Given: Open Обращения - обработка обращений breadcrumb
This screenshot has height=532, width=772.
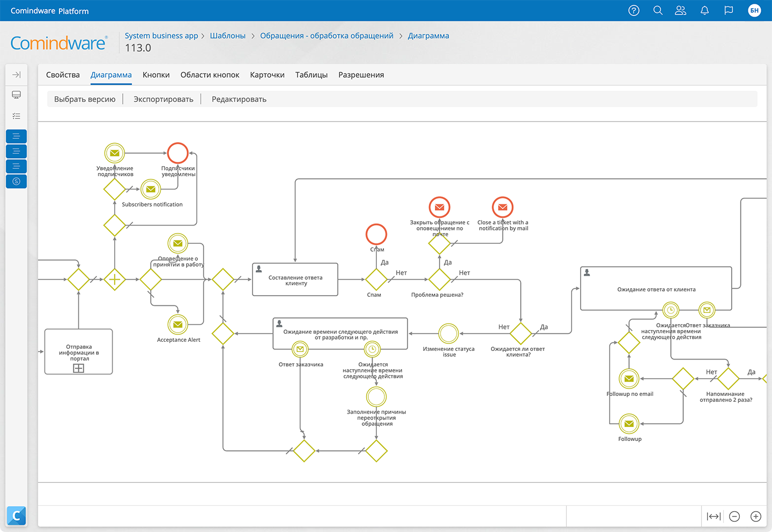Looking at the screenshot, I should pos(326,36).
